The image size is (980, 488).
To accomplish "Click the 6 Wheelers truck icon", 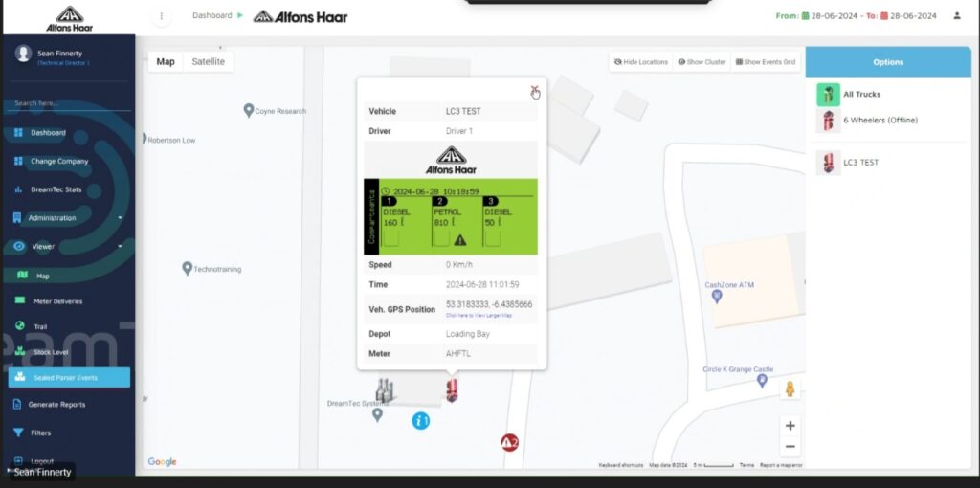I will click(x=828, y=121).
